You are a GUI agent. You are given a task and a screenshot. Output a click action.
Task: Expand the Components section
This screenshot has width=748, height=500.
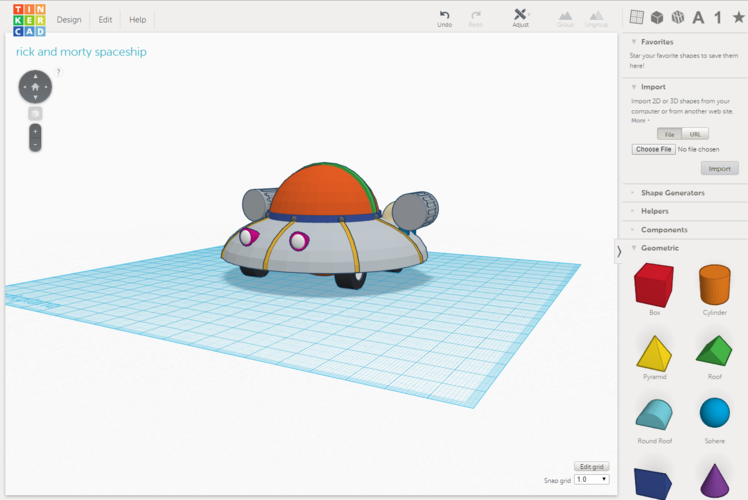point(664,229)
